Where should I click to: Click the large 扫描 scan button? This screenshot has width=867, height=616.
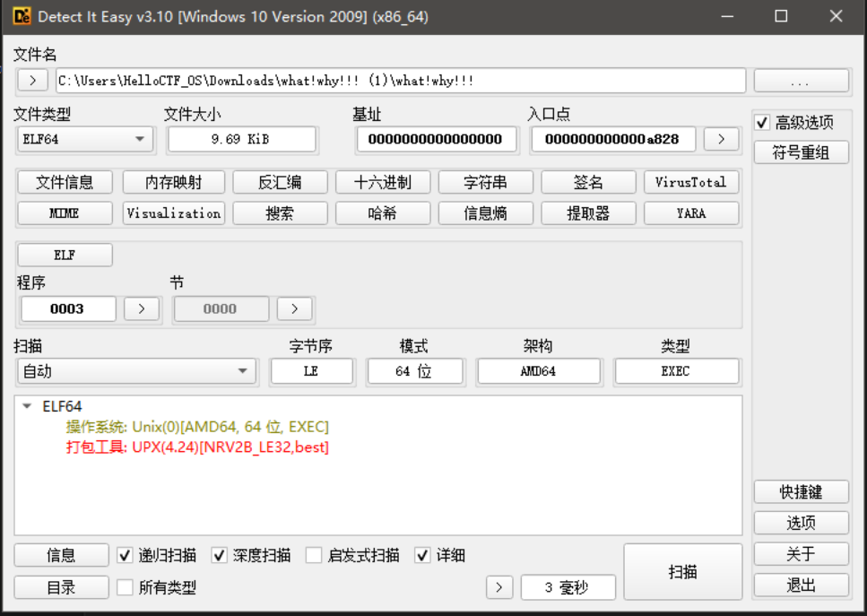[682, 572]
